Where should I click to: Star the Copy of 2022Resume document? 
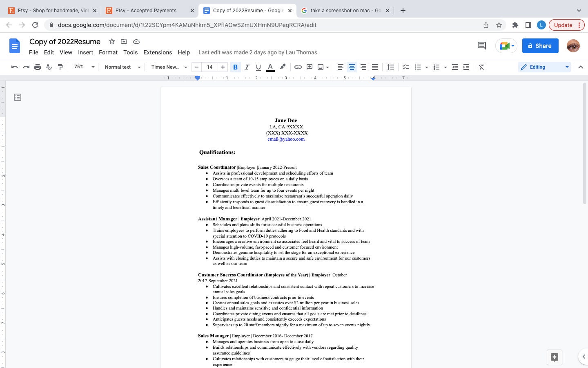click(x=112, y=41)
